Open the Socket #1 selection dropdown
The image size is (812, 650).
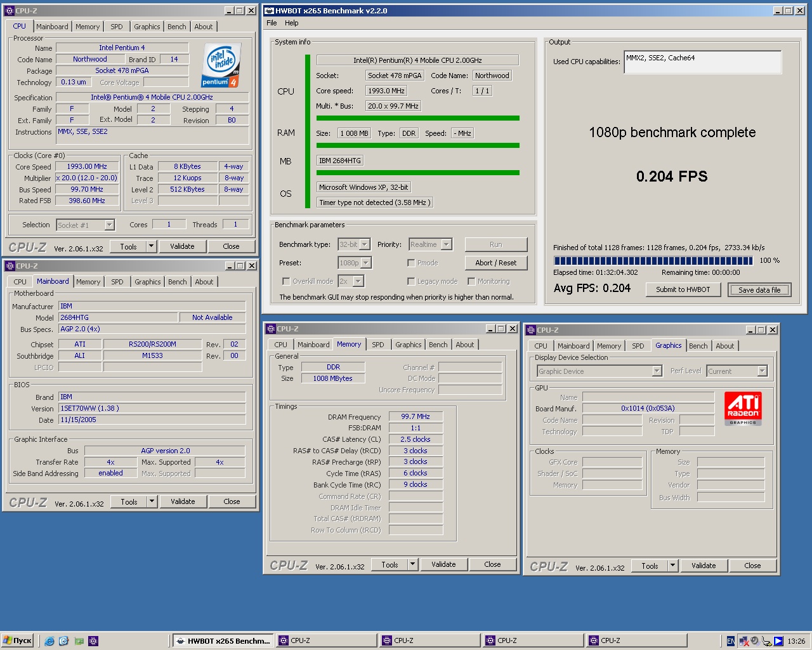(109, 225)
